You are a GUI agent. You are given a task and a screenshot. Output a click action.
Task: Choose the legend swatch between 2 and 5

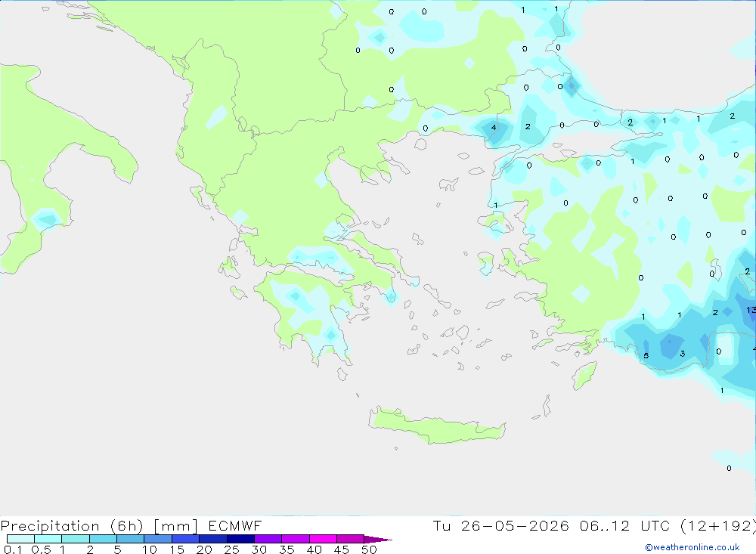click(x=103, y=539)
